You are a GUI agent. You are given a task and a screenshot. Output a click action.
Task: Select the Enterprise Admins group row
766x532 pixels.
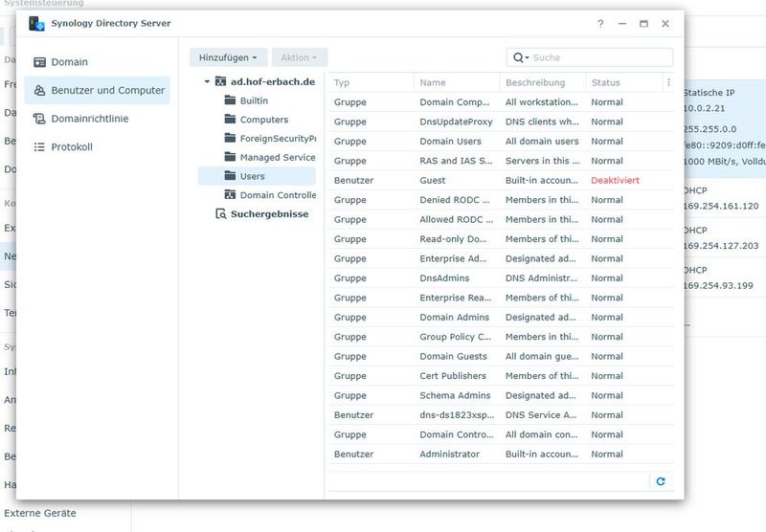click(x=502, y=258)
